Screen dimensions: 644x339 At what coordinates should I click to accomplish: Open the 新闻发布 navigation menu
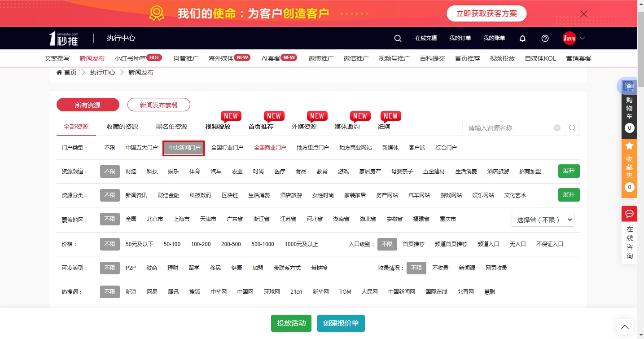click(x=92, y=58)
